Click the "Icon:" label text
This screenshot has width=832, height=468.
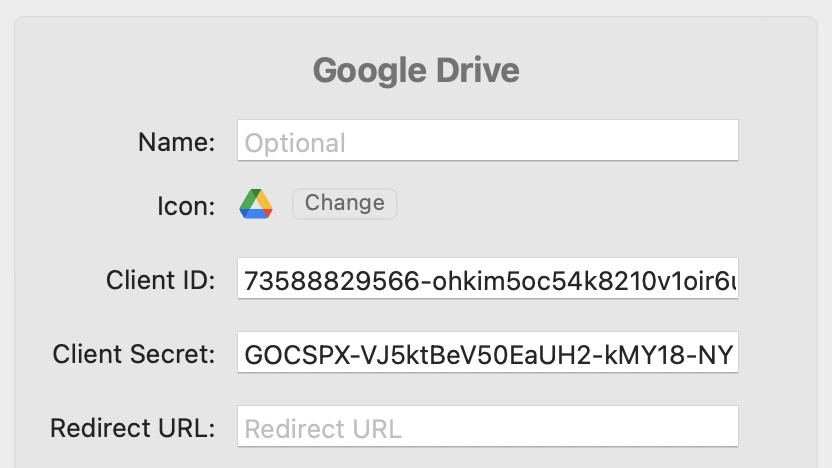tap(185, 206)
